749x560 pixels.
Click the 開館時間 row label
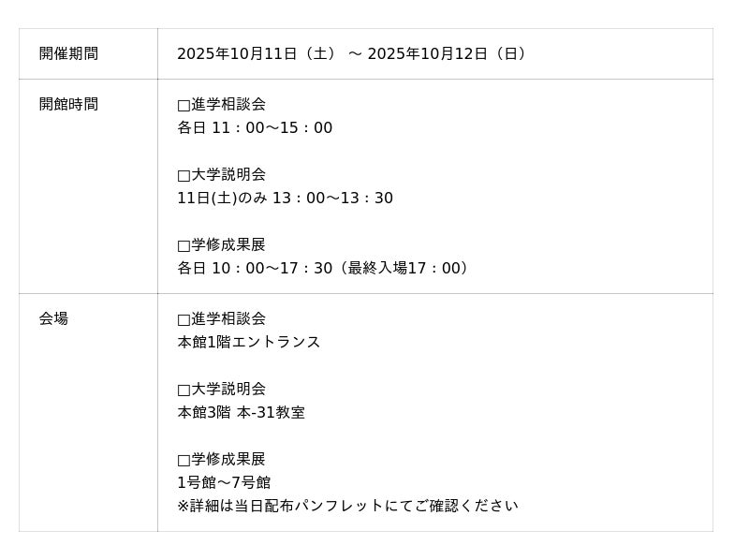[x=68, y=105]
